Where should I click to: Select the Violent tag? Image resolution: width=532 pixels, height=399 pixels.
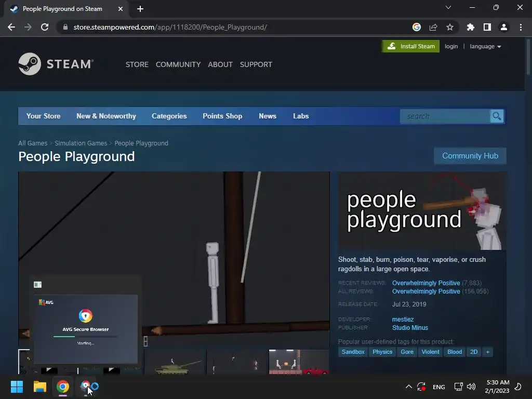coord(430,352)
